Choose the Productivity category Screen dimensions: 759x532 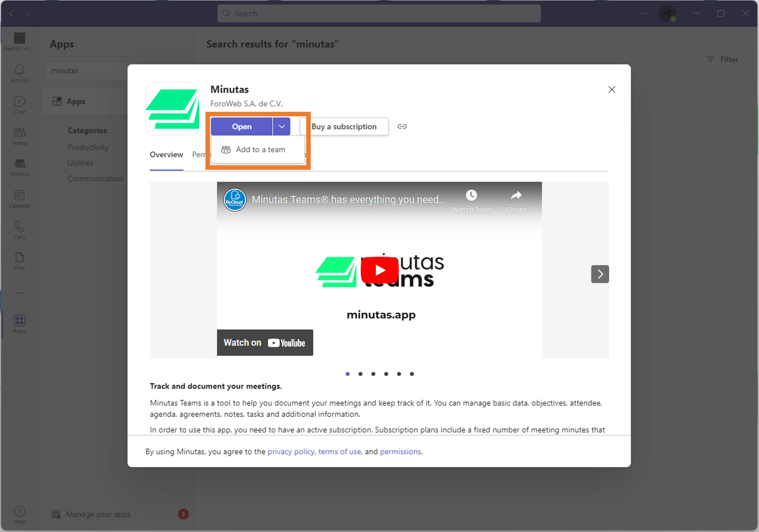pos(88,147)
